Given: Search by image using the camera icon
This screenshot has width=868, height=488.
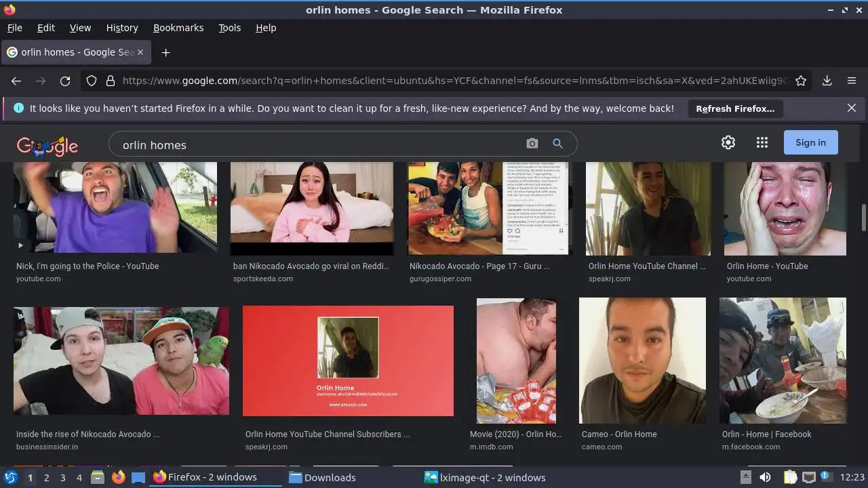Looking at the screenshot, I should [x=532, y=144].
